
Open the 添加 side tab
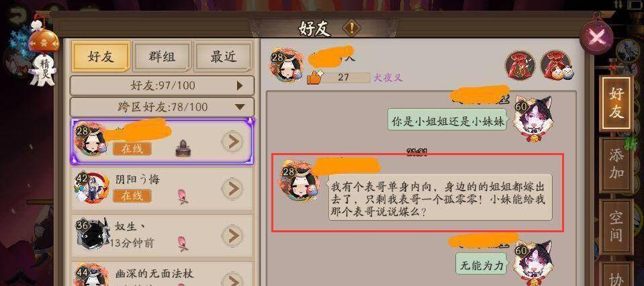(x=616, y=165)
